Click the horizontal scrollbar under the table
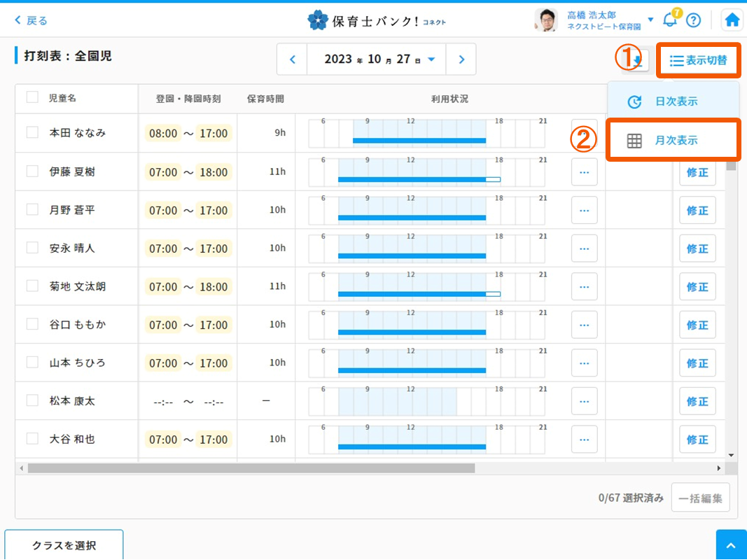Viewport: 747px width, 560px height. [x=251, y=468]
